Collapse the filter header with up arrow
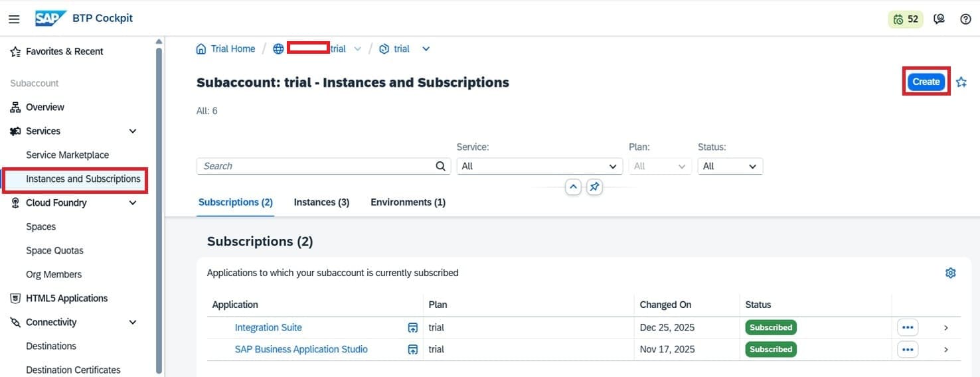The height and width of the screenshot is (377, 980). point(573,188)
